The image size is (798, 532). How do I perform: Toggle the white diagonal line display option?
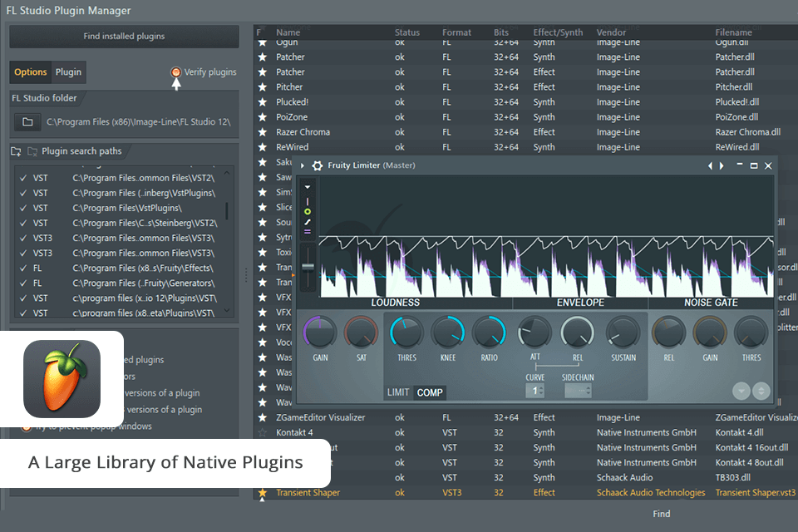pos(308,222)
